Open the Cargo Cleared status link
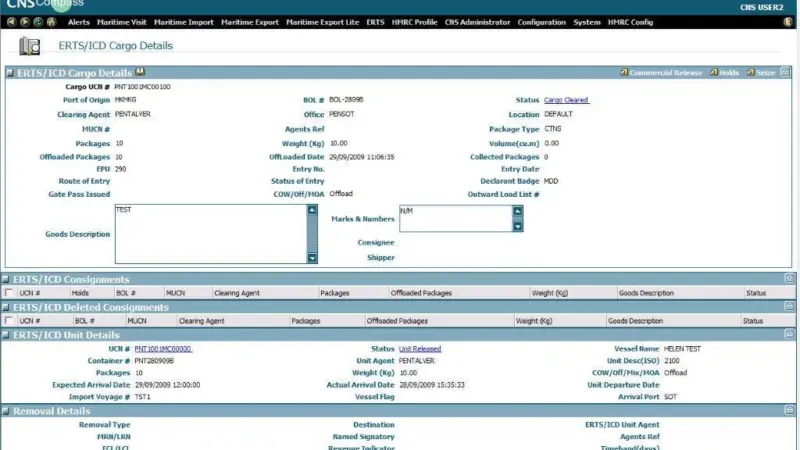Screen dimensions: 800x450 (x=566, y=100)
